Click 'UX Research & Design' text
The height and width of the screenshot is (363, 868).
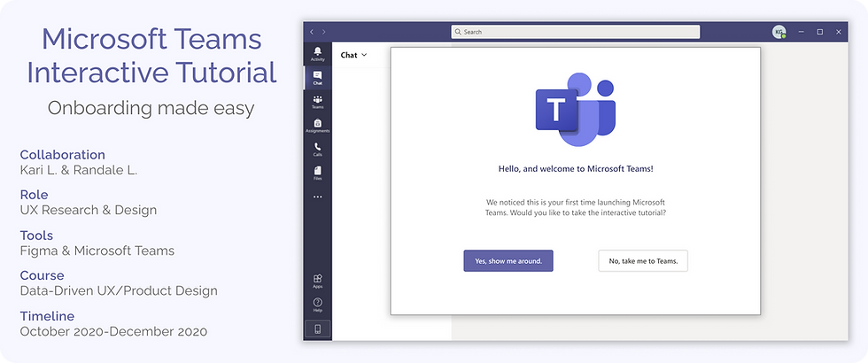coord(89,211)
